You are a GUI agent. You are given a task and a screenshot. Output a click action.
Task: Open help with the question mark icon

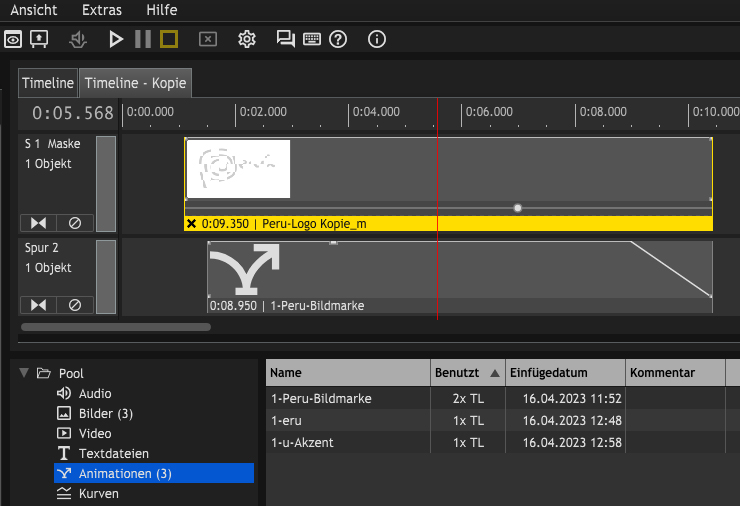[x=338, y=39]
